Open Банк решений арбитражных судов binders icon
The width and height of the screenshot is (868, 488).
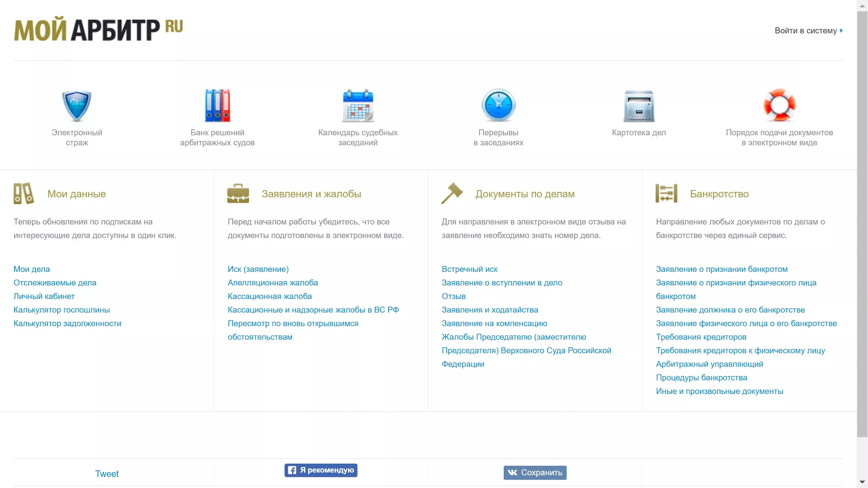click(217, 106)
